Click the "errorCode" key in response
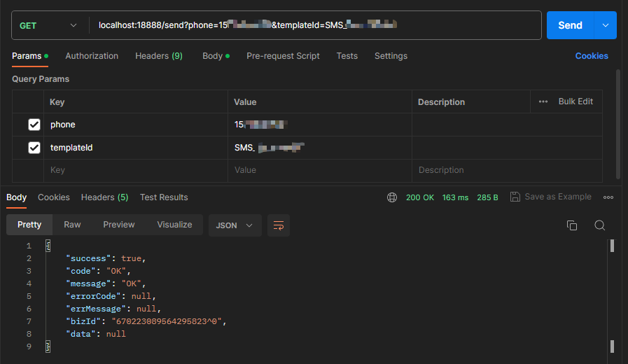Viewport: 628px width, 364px height. [x=93, y=296]
